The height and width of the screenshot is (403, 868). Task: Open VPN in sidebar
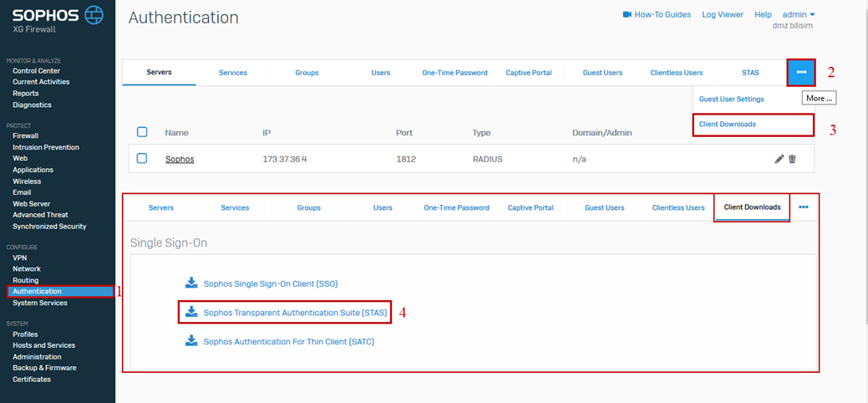click(20, 258)
